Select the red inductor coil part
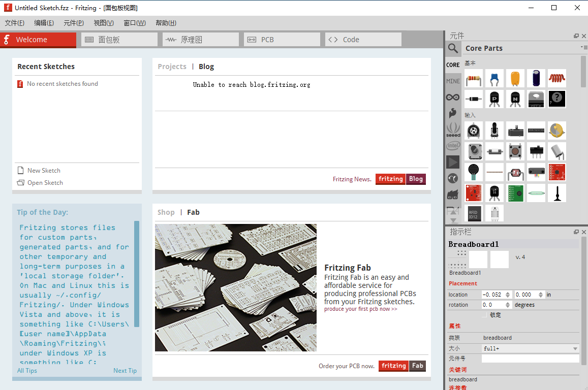This screenshot has width=588, height=390. point(557,79)
